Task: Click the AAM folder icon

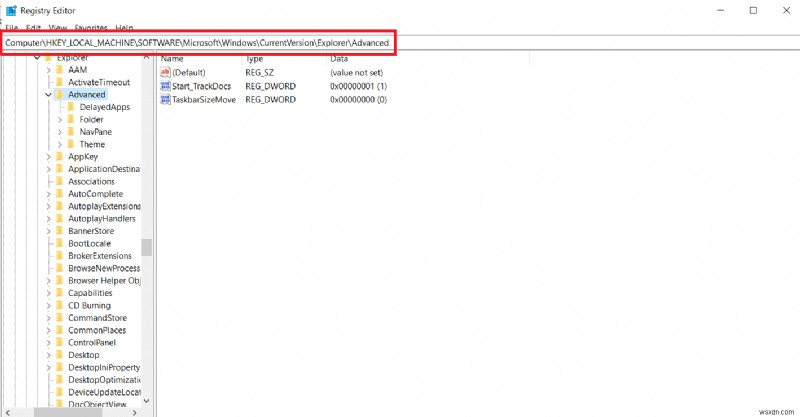Action: [59, 69]
